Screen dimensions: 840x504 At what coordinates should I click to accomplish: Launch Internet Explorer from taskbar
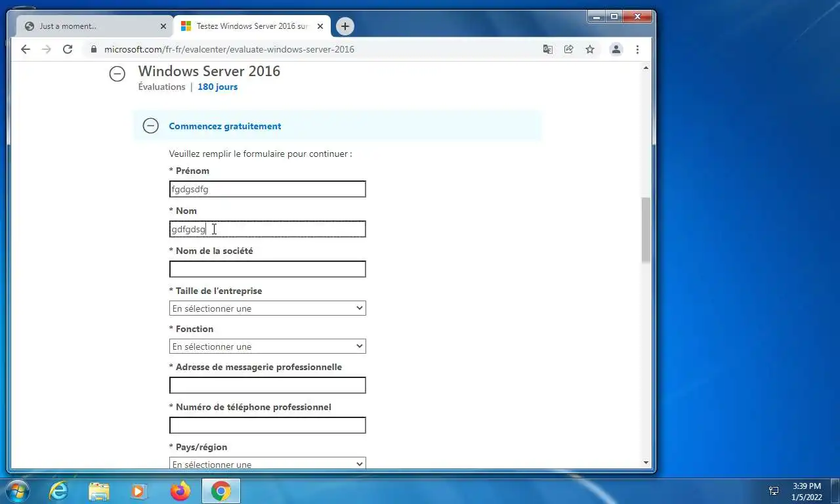coord(58,491)
